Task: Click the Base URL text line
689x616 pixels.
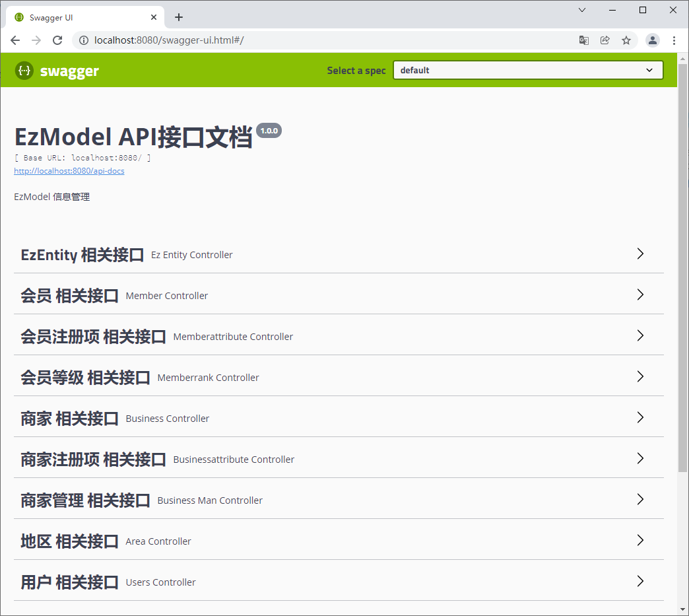Action: coord(82,157)
